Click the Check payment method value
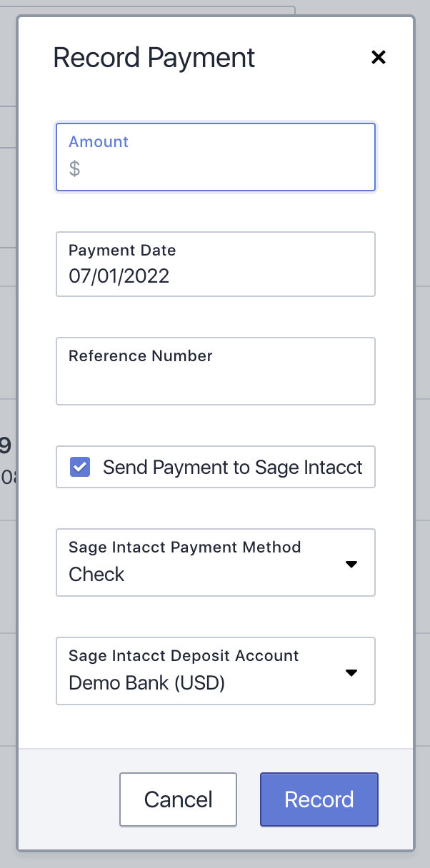 click(x=96, y=575)
